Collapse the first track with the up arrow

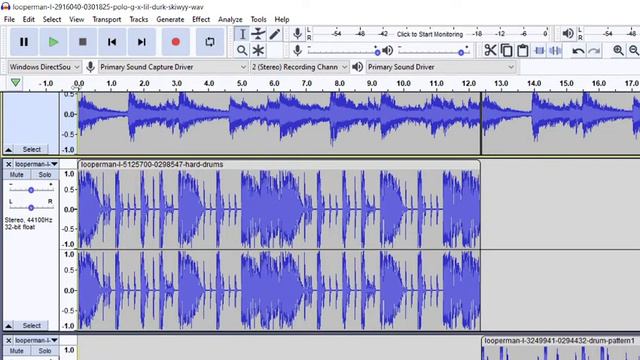coord(8,149)
